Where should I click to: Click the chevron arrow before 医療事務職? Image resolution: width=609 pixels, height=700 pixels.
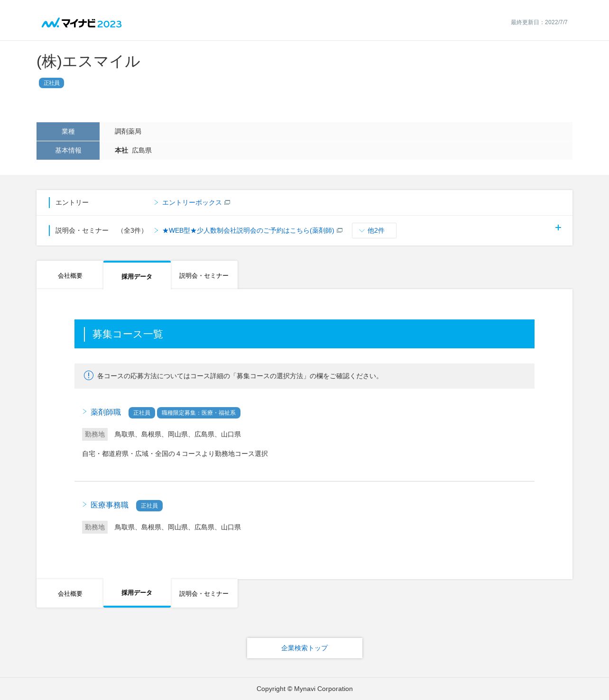click(x=85, y=504)
